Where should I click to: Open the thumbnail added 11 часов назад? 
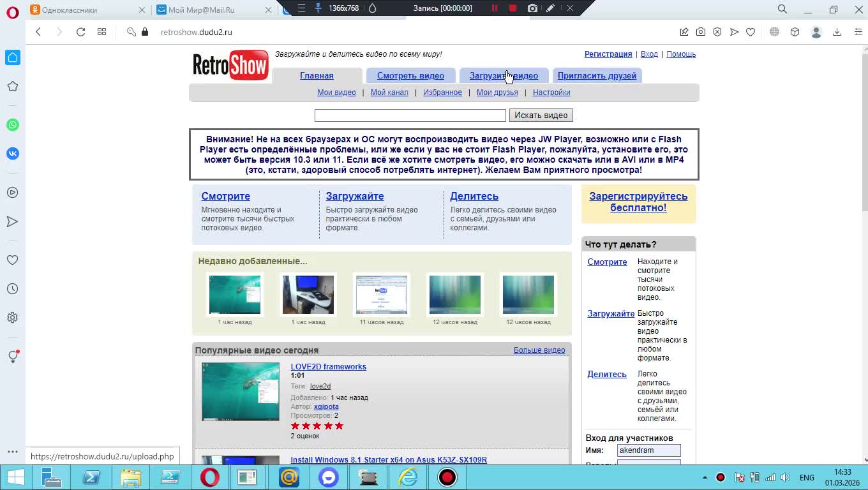382,295
